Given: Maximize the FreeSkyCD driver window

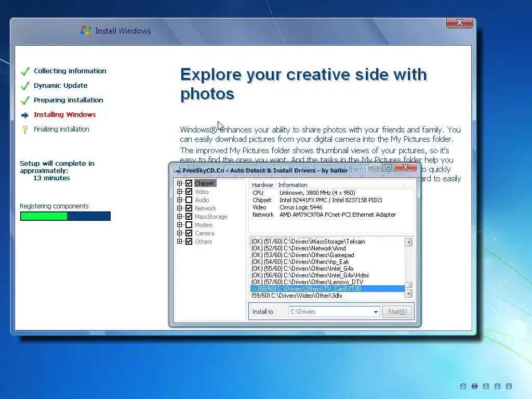Looking at the screenshot, I should click(389, 167).
